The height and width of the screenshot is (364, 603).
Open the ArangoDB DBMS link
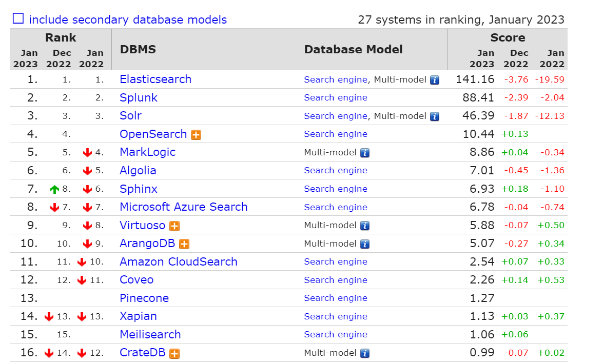click(147, 244)
